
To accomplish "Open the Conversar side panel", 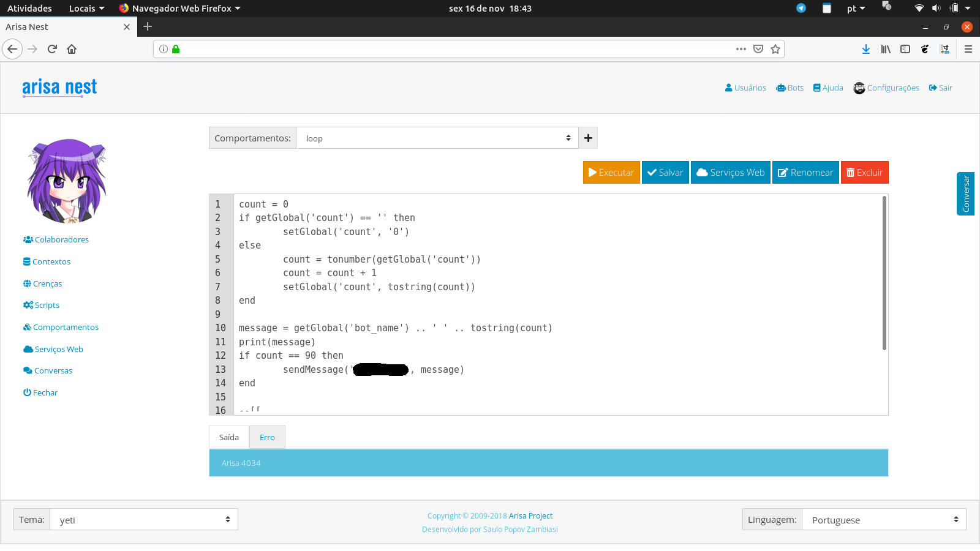I will 965,193.
